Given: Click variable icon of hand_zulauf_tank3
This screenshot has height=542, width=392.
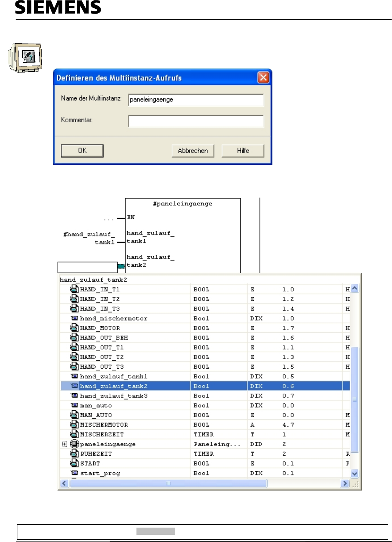Looking at the screenshot, I should (x=74, y=396).
